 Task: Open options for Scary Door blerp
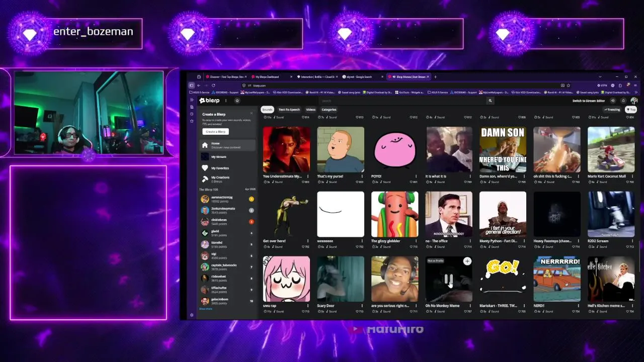(x=362, y=306)
